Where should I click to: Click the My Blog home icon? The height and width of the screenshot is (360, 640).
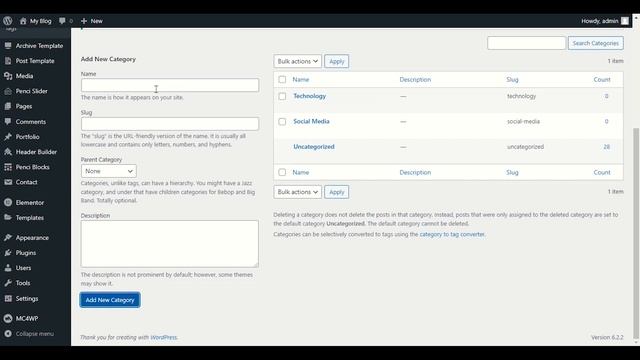tap(23, 21)
